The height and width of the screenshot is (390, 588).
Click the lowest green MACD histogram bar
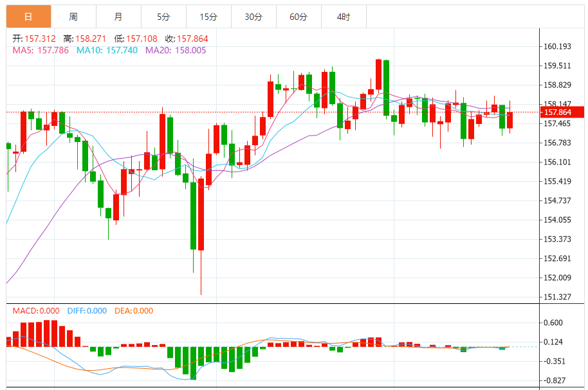point(193,363)
